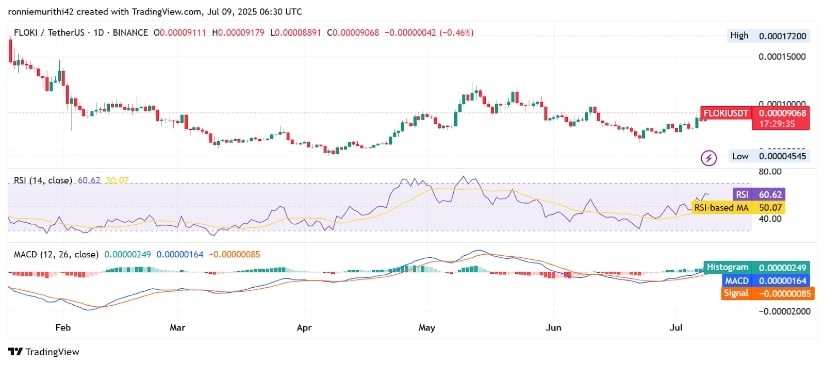Click the green Histogram value tag
The width and height of the screenshot is (825, 365).
click(758, 268)
